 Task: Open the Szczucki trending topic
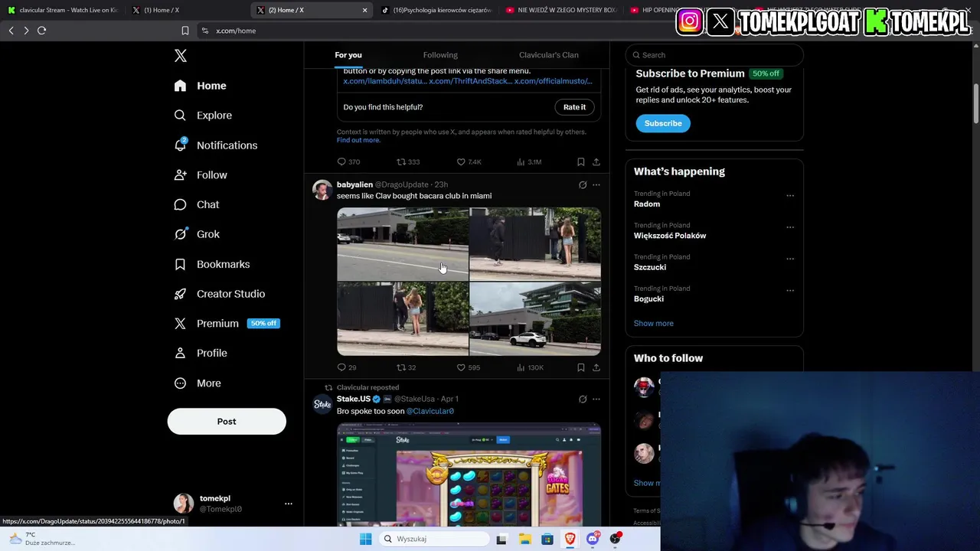tap(650, 268)
